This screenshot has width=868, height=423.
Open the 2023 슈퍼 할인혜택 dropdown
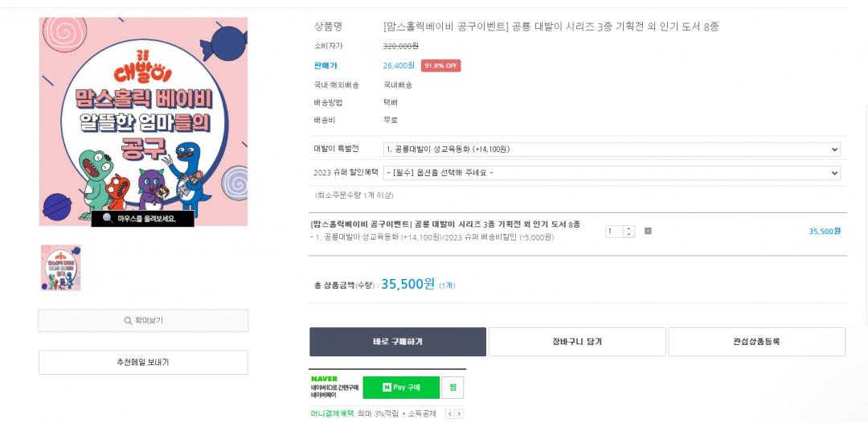click(612, 173)
